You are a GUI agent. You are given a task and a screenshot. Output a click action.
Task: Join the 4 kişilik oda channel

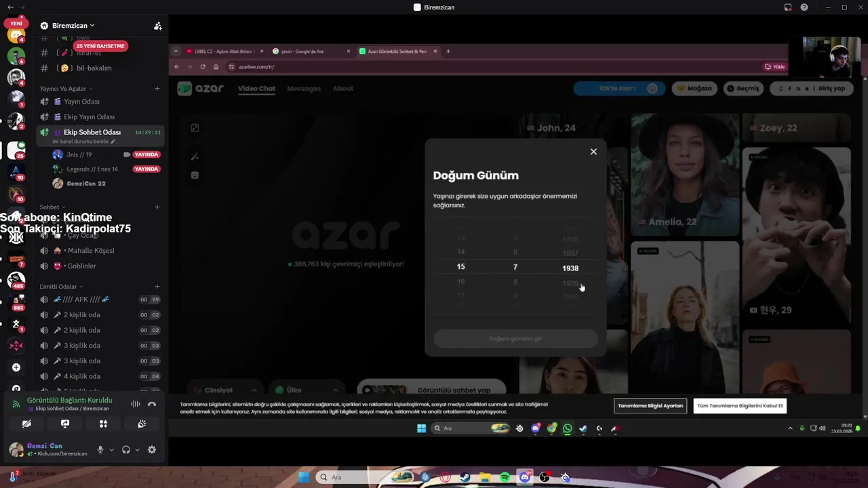[100, 376]
